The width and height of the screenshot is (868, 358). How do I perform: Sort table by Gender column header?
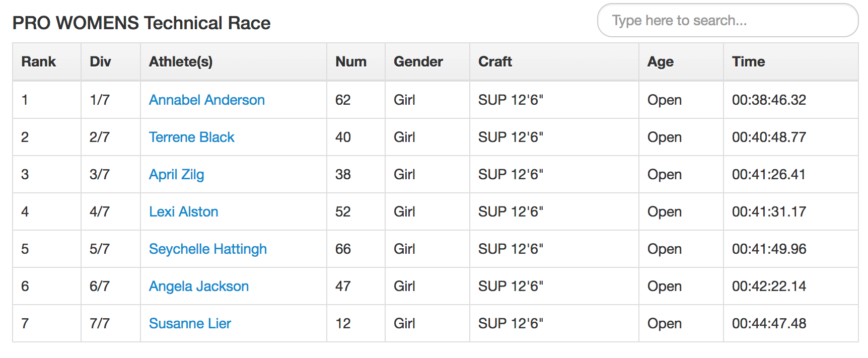(x=418, y=61)
